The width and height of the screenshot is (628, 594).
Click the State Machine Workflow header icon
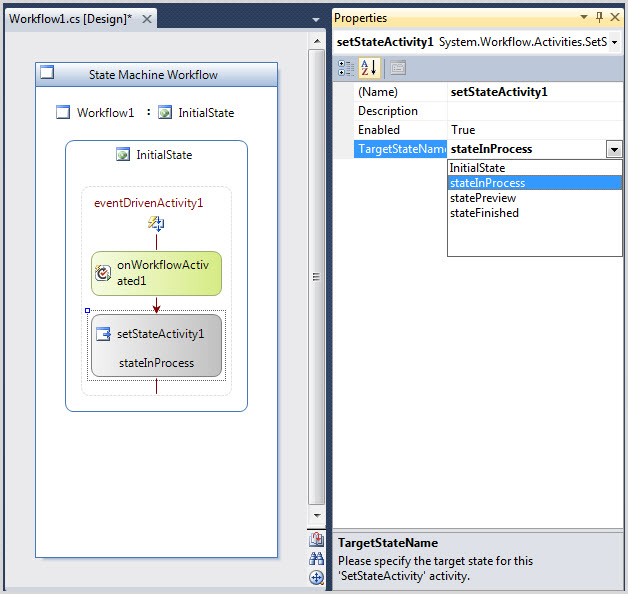(47, 72)
